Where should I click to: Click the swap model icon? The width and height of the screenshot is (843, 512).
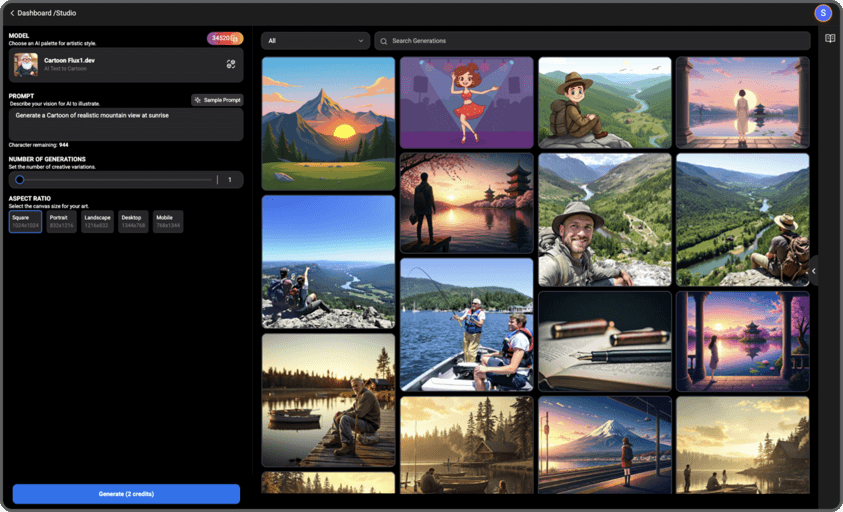(231, 65)
